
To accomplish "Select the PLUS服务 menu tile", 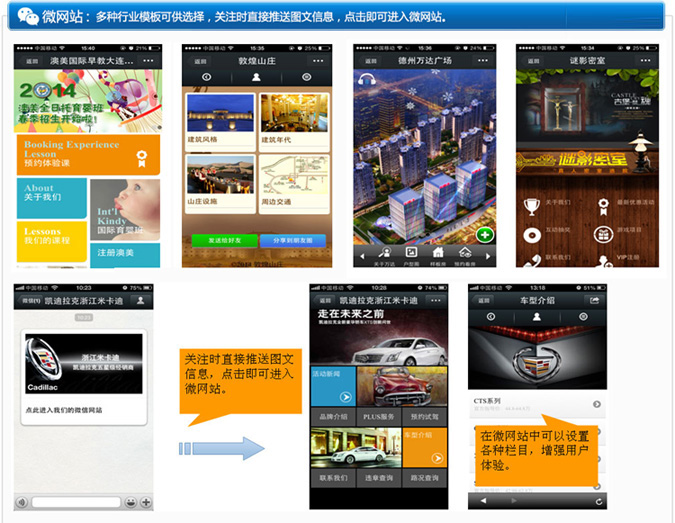I will 379,417.
